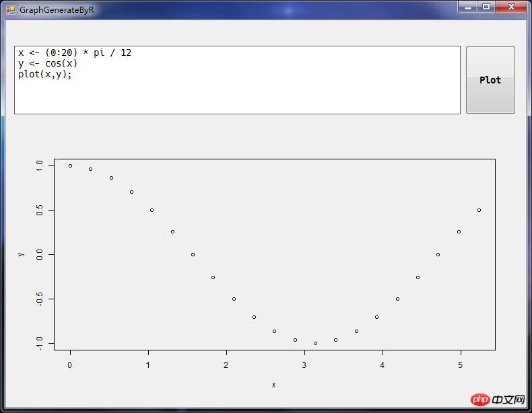Click the x-axis tick label '5'
Screen dimensions: 532x413
(x=460, y=365)
